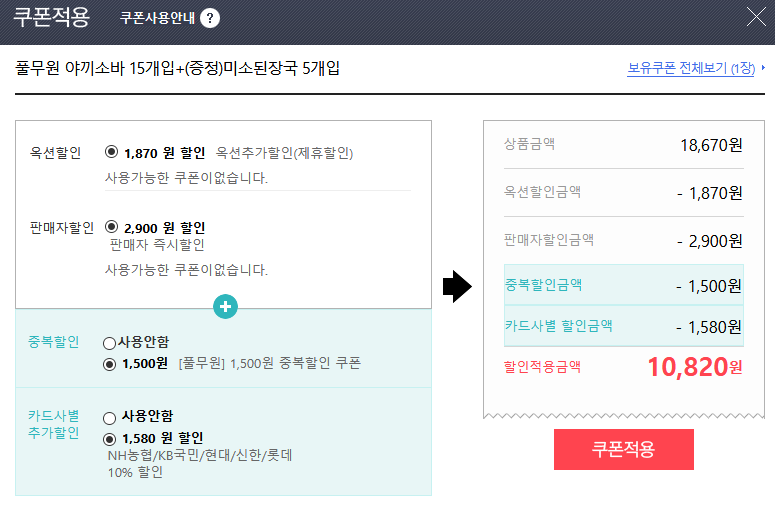Click the black right arrow icon
Image resolution: width=775 pixels, height=532 pixels.
(x=456, y=287)
